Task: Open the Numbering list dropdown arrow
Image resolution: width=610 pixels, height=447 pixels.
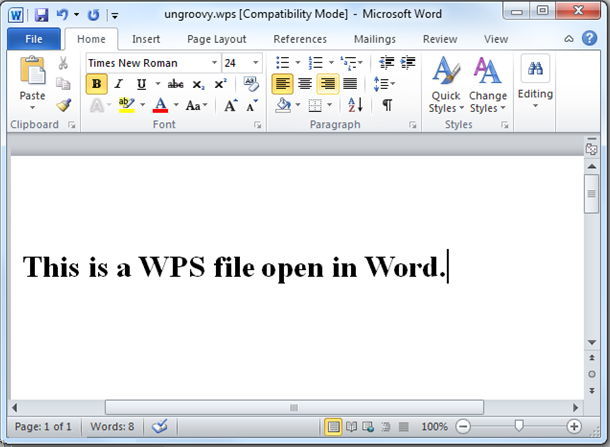Action: pyautogui.click(x=331, y=62)
